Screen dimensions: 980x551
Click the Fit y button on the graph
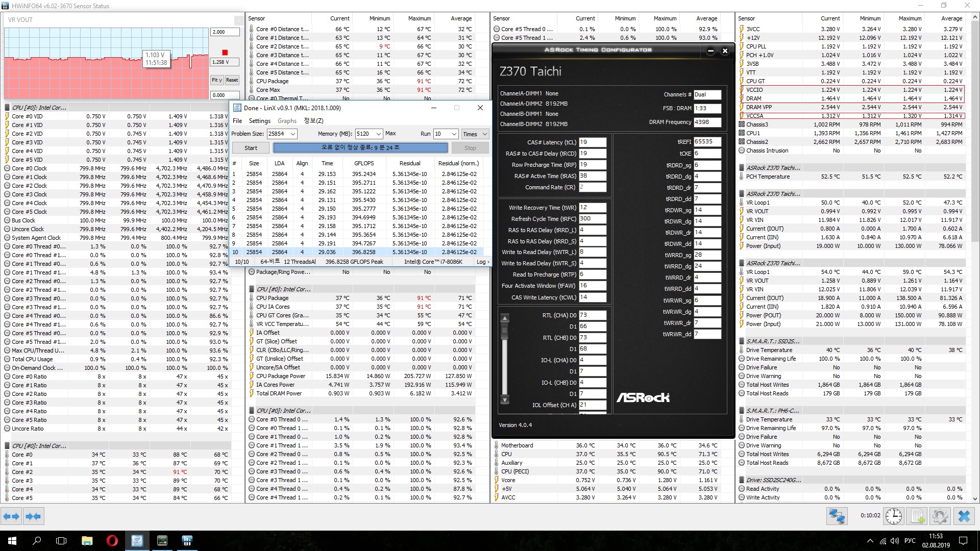(x=216, y=80)
